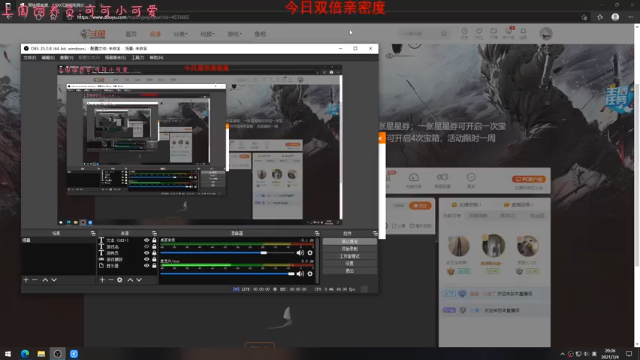Expand the 分类 dropdown in Douyu navigation
640x360 pixels.
[x=180, y=34]
